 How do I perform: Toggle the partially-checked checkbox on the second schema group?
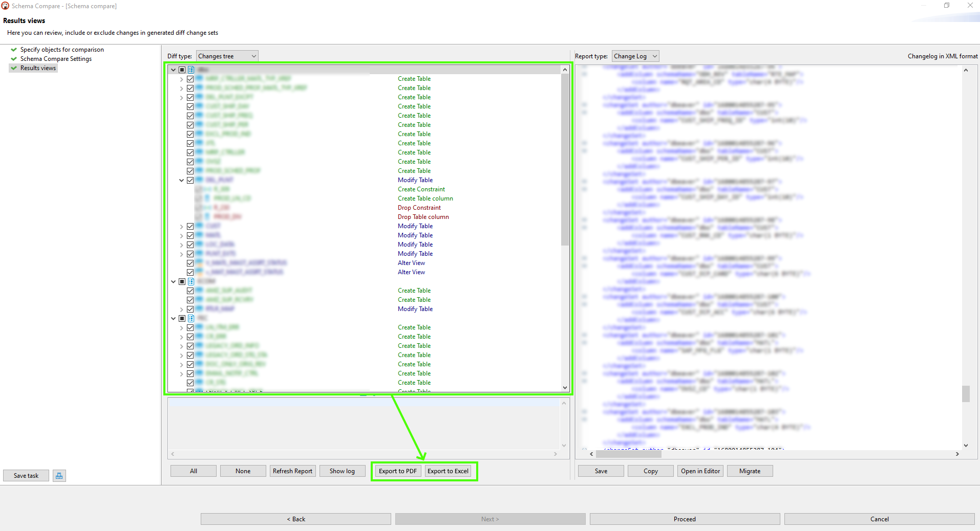click(x=182, y=282)
